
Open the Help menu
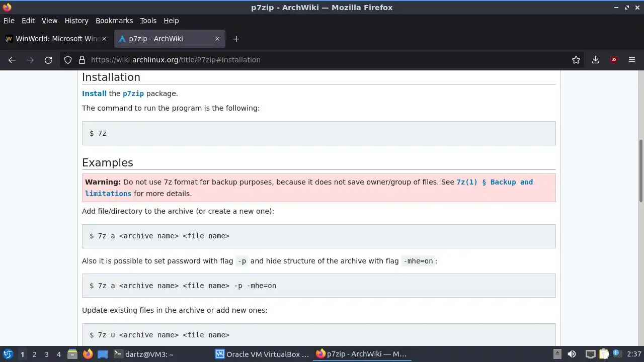[x=171, y=21]
